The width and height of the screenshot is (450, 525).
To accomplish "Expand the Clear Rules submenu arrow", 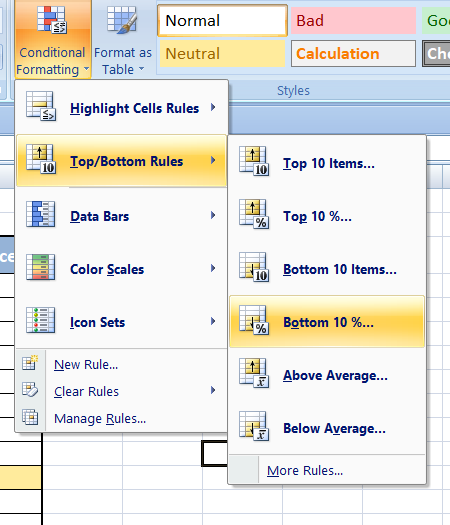I will click(213, 390).
